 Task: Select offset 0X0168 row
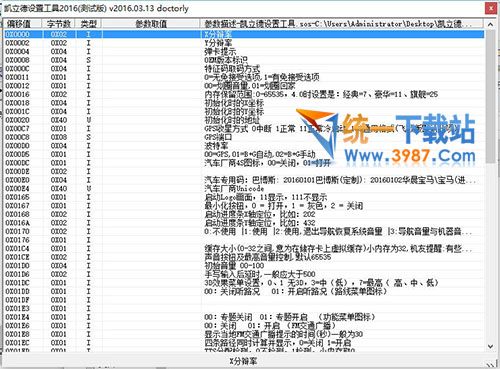click(244, 214)
